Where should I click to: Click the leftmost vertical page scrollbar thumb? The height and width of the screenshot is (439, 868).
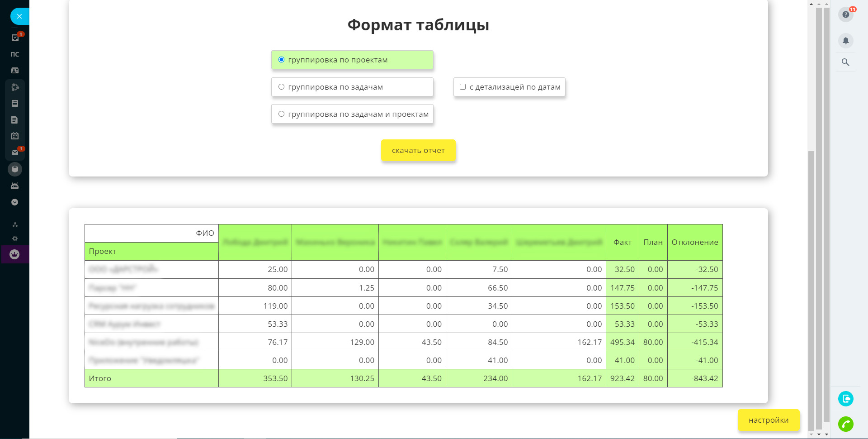(811, 290)
